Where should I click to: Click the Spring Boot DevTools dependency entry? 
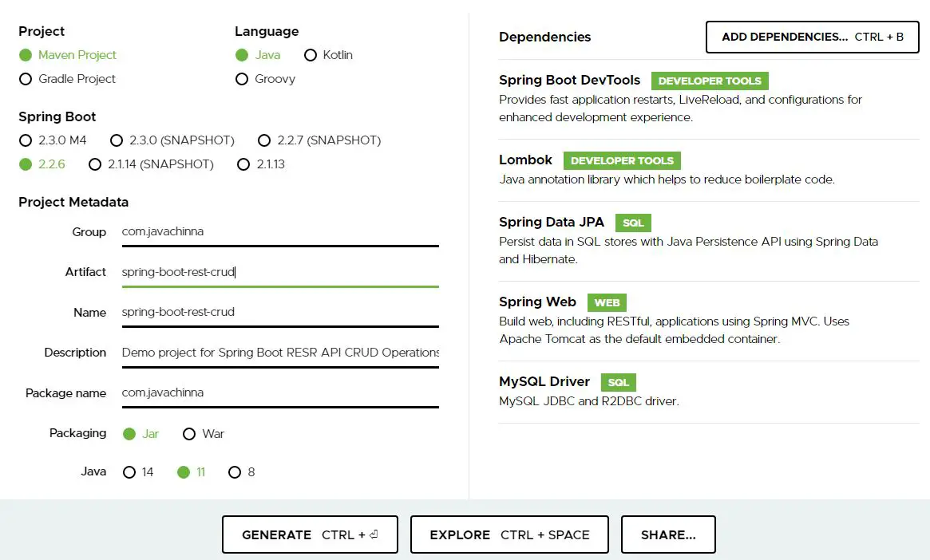tap(569, 80)
